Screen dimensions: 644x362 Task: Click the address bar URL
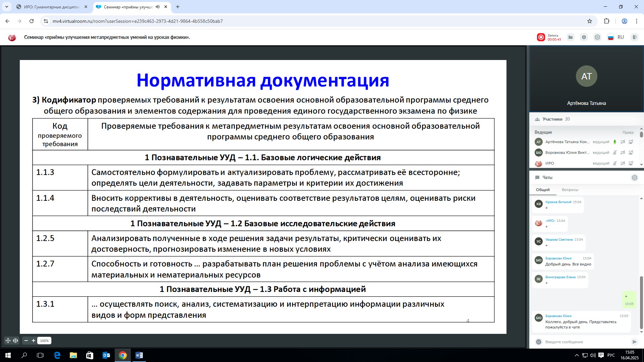[138, 21]
